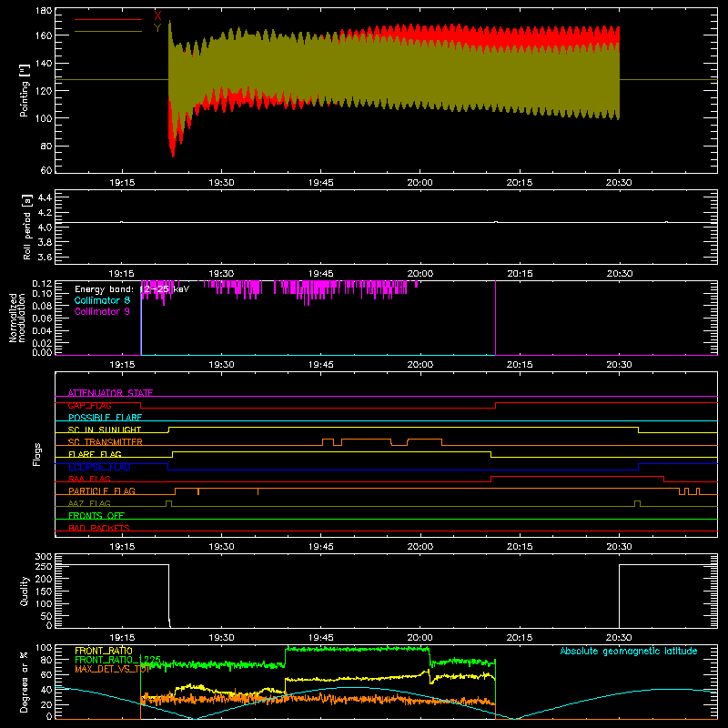728x728 pixels.
Task: Click the ATTENUATOR_STATE flag label
Action: pyautogui.click(x=110, y=393)
